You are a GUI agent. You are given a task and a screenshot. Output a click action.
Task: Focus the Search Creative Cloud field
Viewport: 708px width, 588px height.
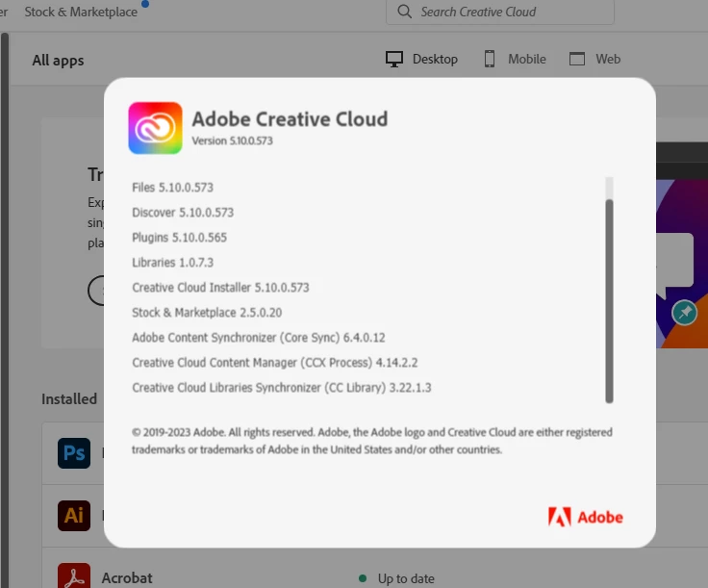tap(500, 12)
